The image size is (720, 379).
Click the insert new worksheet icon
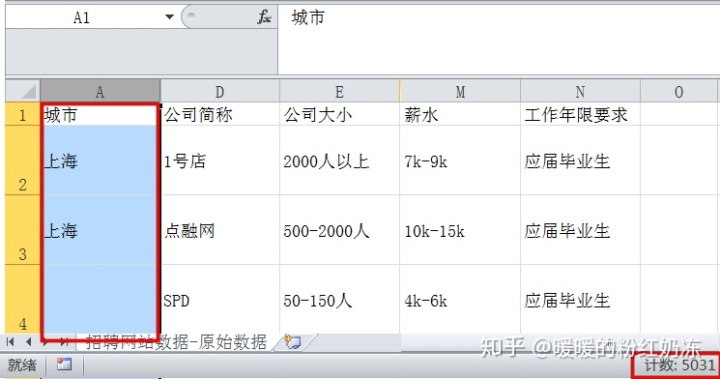tap(293, 342)
